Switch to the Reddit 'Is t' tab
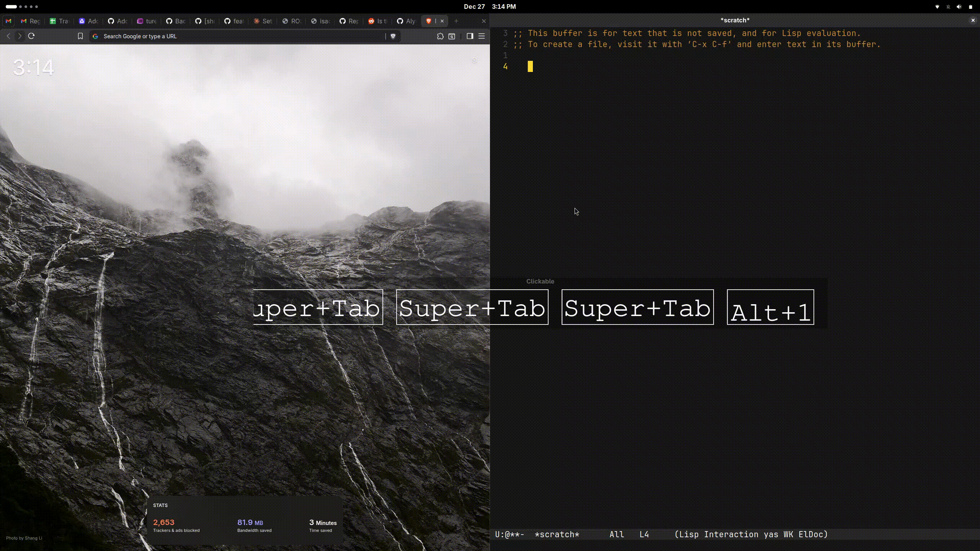This screenshot has width=980, height=551. [377, 21]
